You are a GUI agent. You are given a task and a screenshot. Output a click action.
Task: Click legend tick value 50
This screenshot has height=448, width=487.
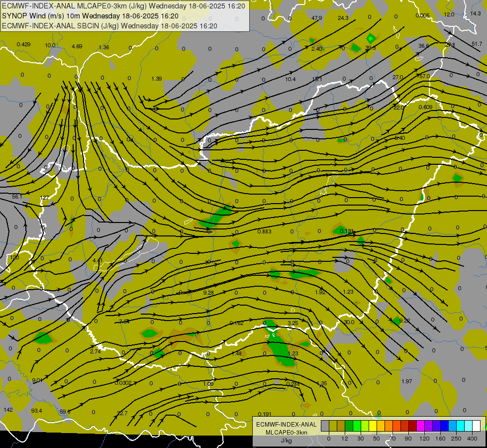tap(376, 439)
